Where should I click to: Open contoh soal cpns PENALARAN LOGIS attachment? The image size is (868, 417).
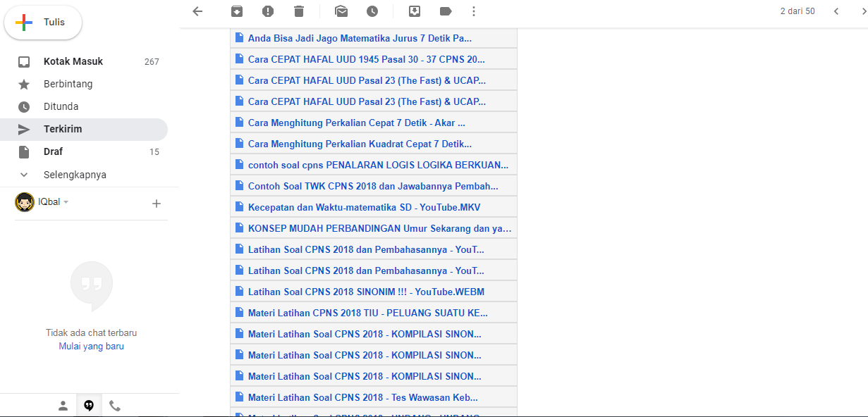374,165
